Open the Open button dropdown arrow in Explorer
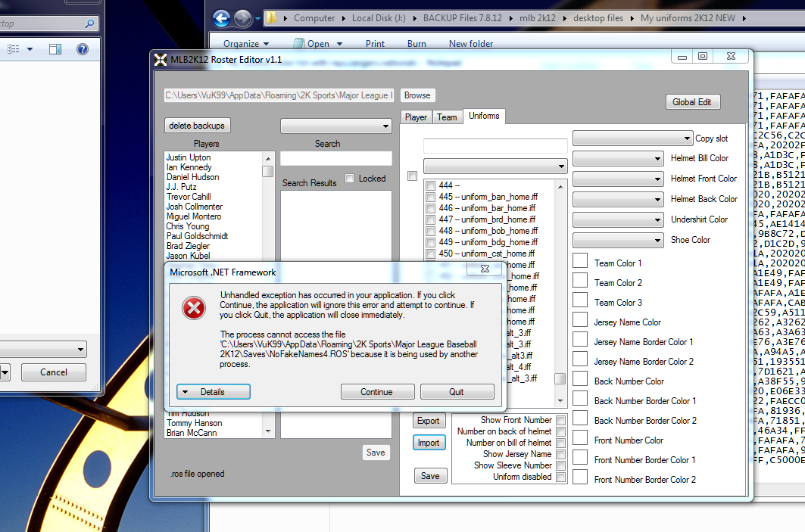 point(339,44)
